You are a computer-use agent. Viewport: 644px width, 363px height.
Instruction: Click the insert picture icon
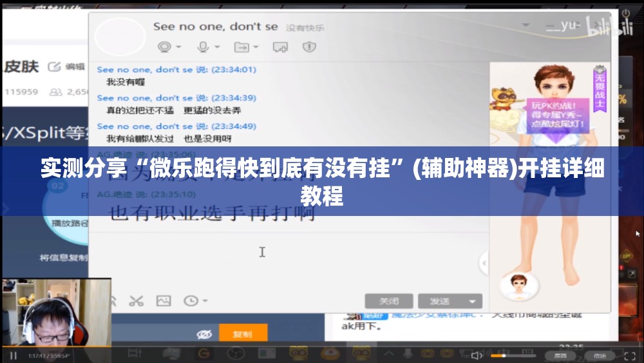[x=164, y=301]
